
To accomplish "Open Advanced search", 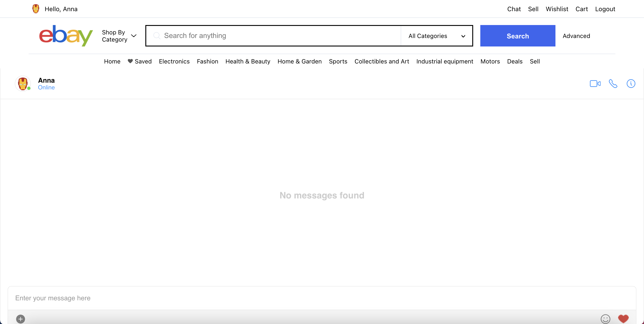I will tap(576, 36).
